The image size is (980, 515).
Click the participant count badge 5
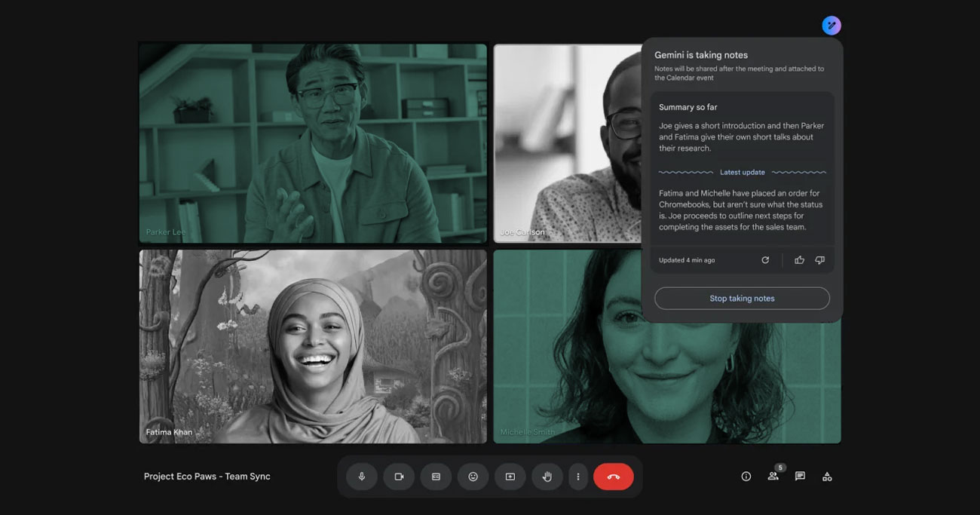pos(780,467)
